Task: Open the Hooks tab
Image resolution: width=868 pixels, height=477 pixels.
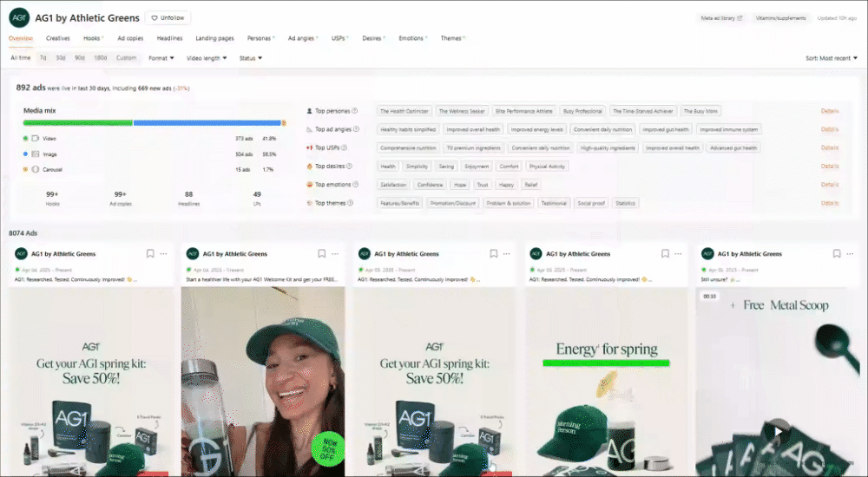Action: (x=93, y=38)
